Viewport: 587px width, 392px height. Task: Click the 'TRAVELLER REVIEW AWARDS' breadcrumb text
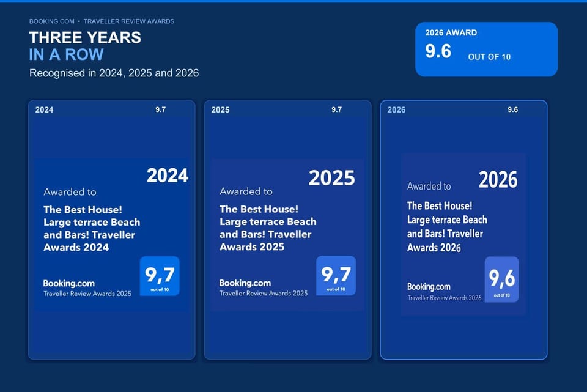[129, 21]
